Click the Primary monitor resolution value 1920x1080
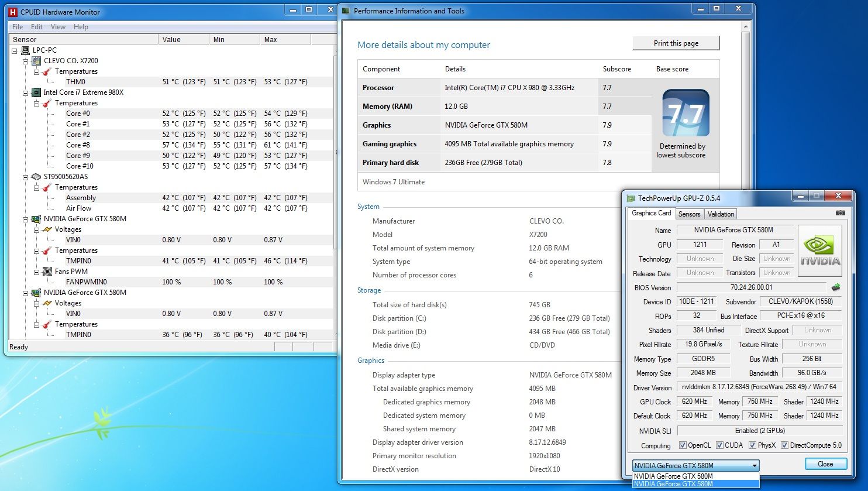Screen dimensions: 868x491 [x=545, y=456]
